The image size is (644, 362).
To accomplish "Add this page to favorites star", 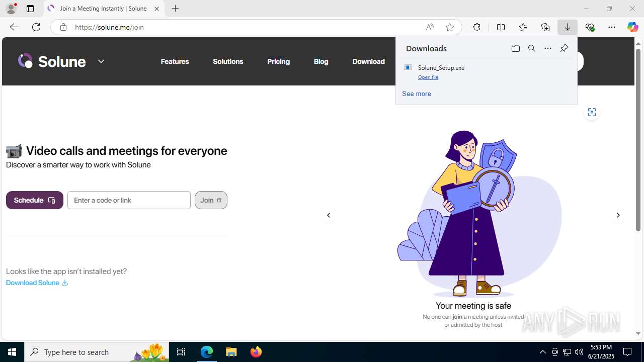I will tap(450, 27).
